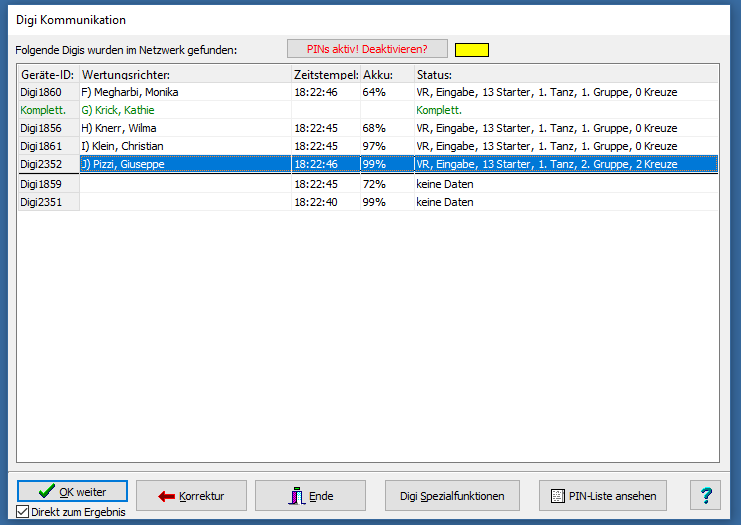Sort by Geräte-ID column header
Screen dimensions: 741x525
pyautogui.click(x=48, y=75)
